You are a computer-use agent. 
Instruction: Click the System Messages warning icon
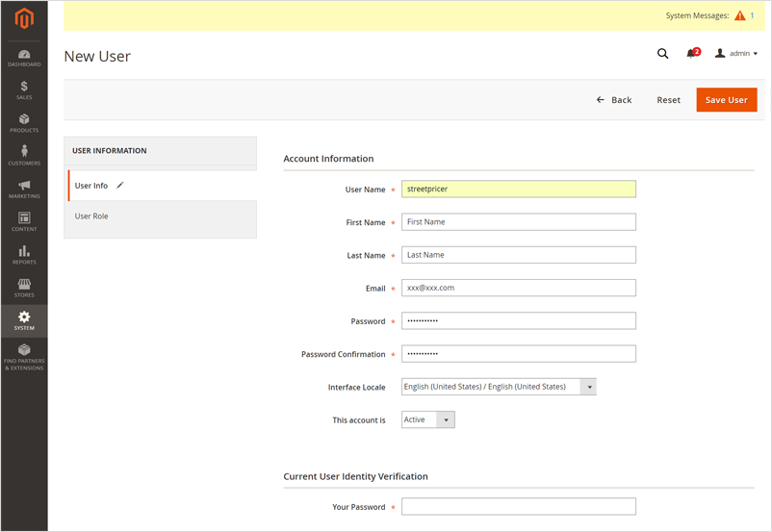coord(739,15)
